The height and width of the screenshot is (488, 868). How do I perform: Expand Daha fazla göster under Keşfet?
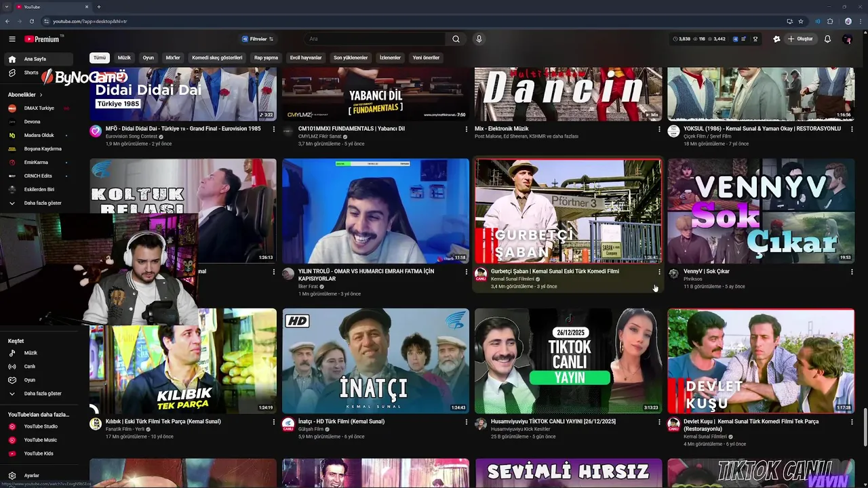click(x=43, y=394)
